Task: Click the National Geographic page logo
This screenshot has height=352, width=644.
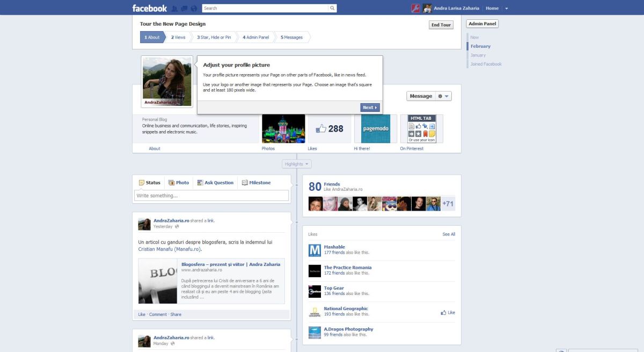Action: click(x=314, y=312)
